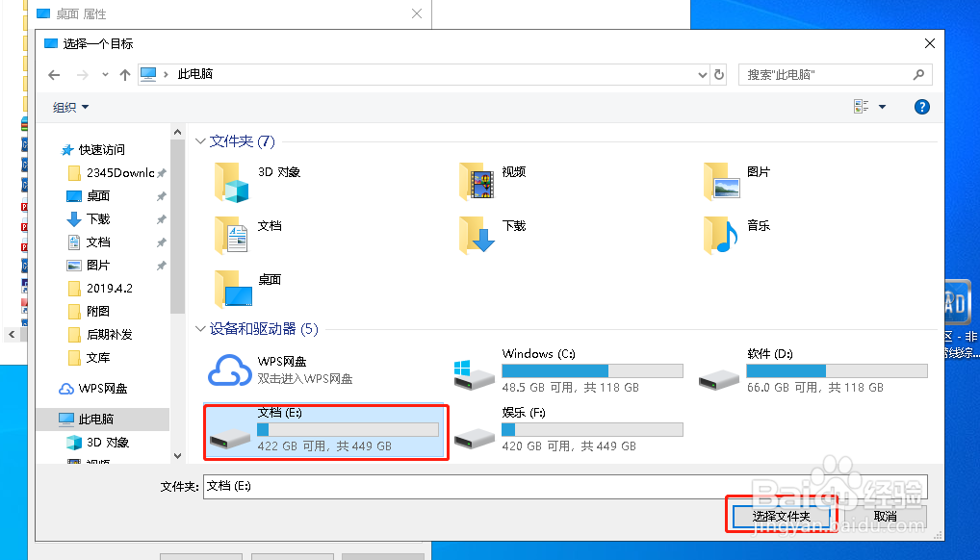
Task: Select the 音乐 folder icon
Action: pos(719,235)
